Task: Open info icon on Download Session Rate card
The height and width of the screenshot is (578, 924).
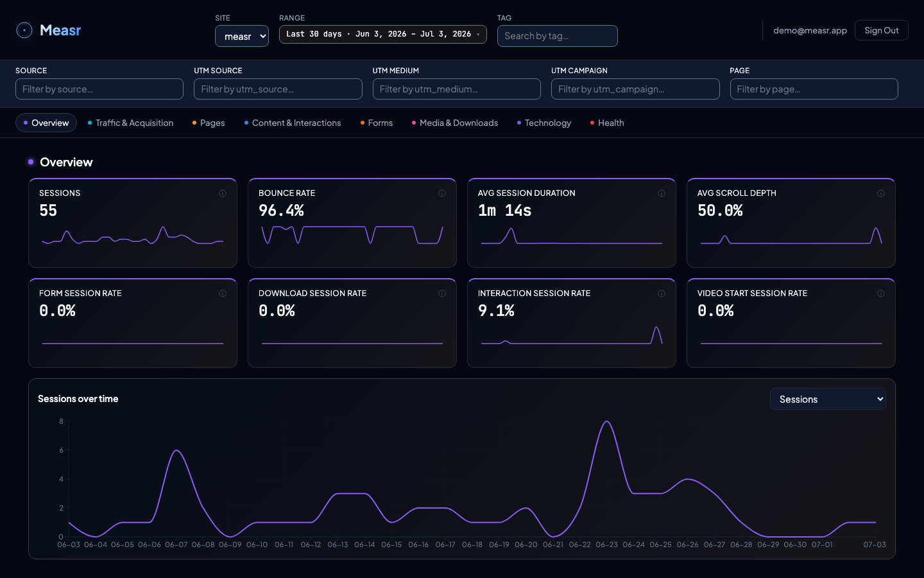Action: (x=442, y=293)
